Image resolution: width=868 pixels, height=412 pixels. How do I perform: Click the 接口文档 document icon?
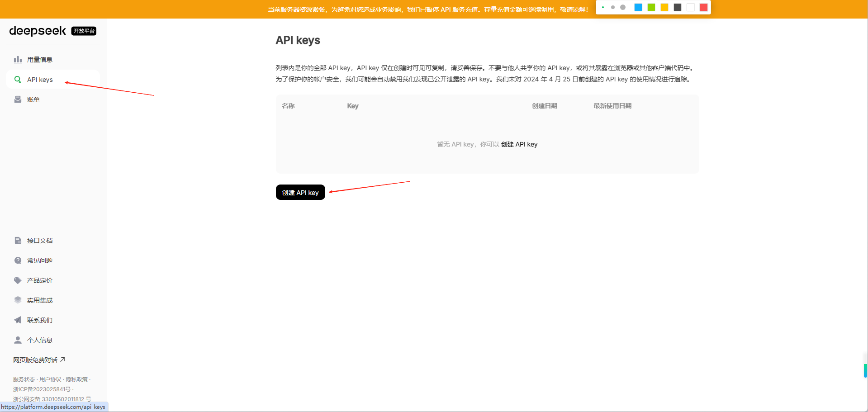(x=18, y=241)
